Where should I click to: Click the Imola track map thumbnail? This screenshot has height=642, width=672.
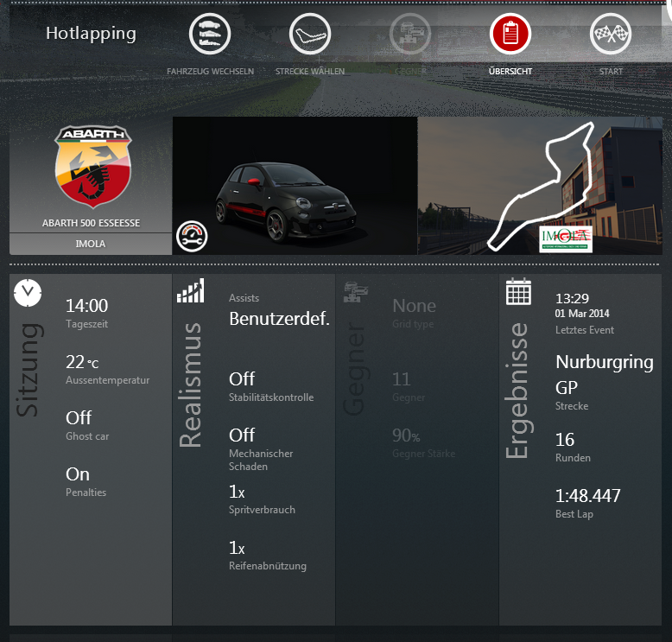point(540,186)
